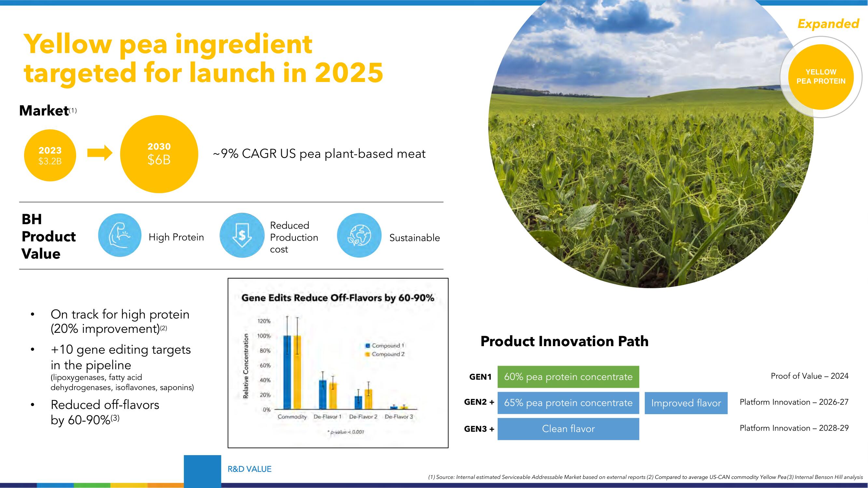Click the GEN2 + row label
Viewport: 868px width, 488px height.
click(479, 402)
